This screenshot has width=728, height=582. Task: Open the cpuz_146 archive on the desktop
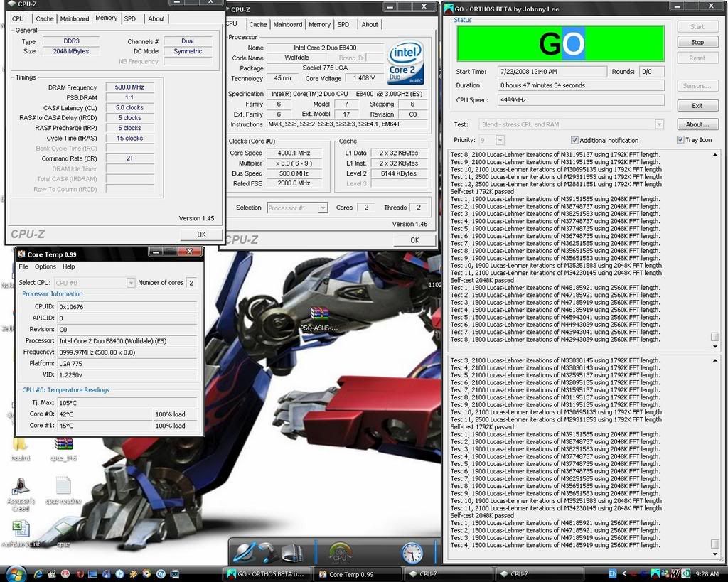pyautogui.click(x=63, y=444)
